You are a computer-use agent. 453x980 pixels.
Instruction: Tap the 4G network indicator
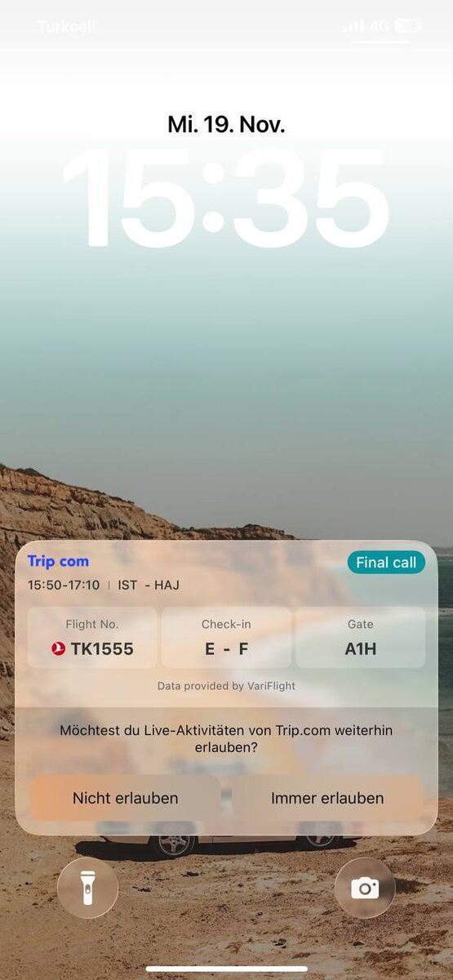pos(379,26)
